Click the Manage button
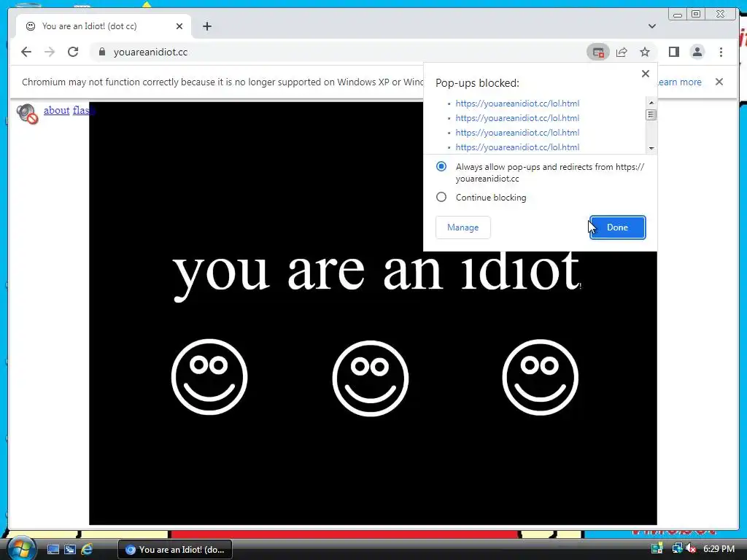Image resolution: width=747 pixels, height=560 pixels. point(463,227)
